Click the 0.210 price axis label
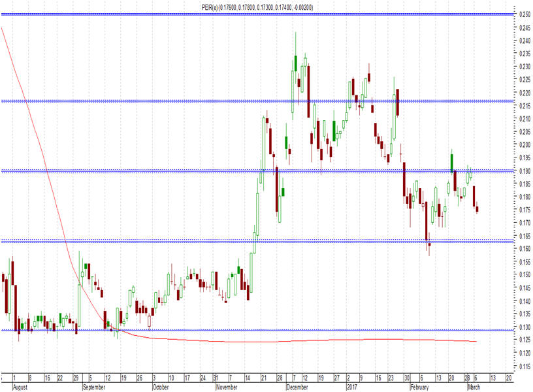This screenshot has height=392, width=533. [x=525, y=119]
